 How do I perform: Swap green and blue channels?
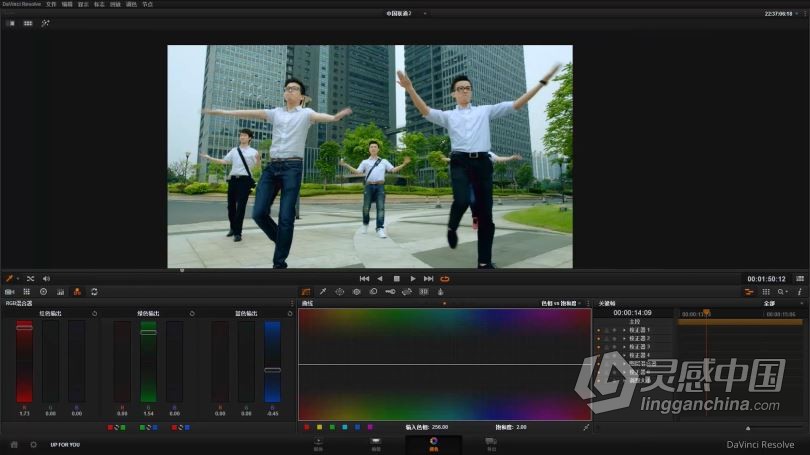148,428
